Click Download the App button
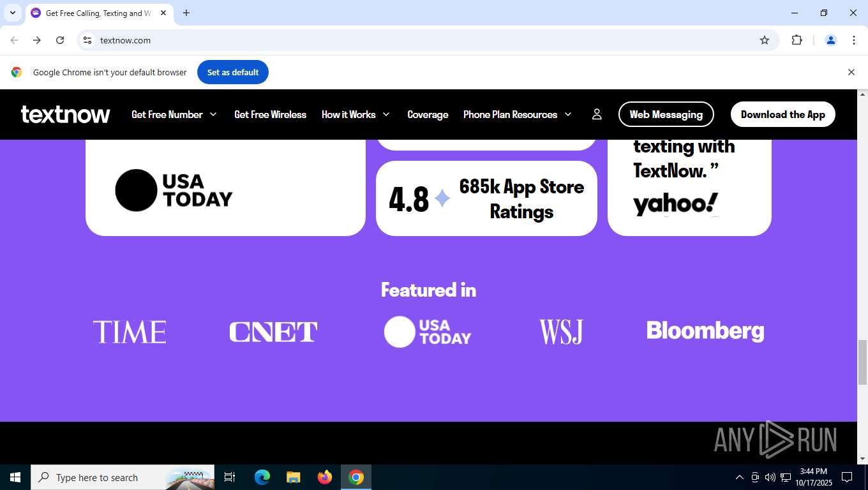Screen dimensions: 868x490 (x=783, y=114)
